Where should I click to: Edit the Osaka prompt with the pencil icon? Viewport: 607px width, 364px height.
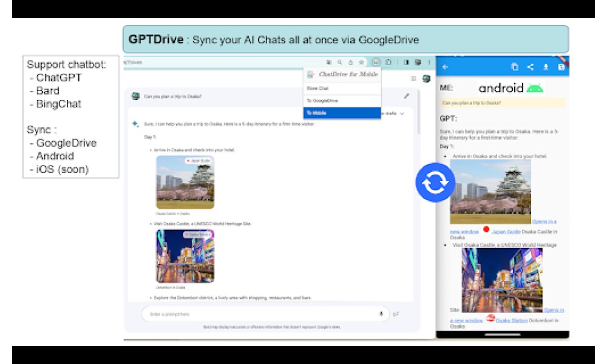(406, 96)
